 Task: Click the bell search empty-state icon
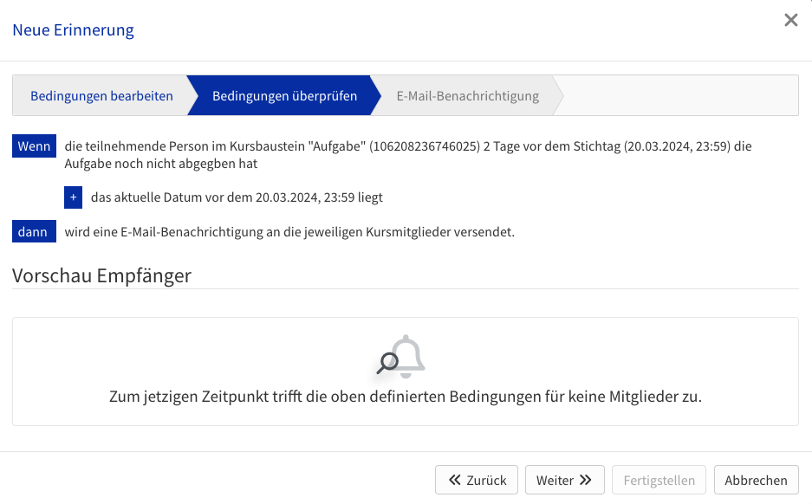pyautogui.click(x=401, y=356)
